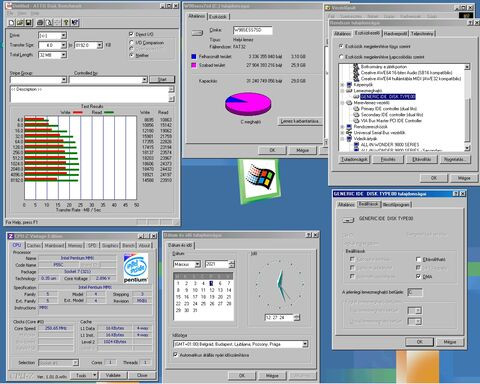480x384 pixels.
Task: Click the Validate button in CPU-Z
Action: pos(113,375)
